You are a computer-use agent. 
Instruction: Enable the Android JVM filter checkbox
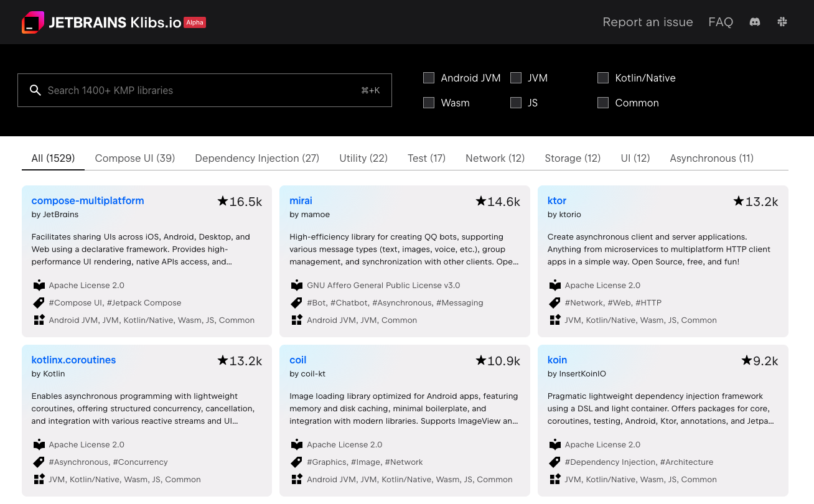(x=429, y=78)
